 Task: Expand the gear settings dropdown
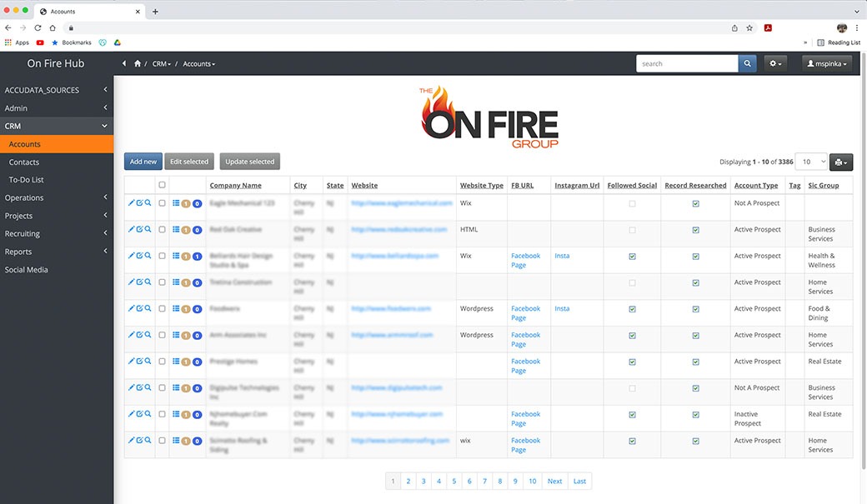click(x=775, y=63)
